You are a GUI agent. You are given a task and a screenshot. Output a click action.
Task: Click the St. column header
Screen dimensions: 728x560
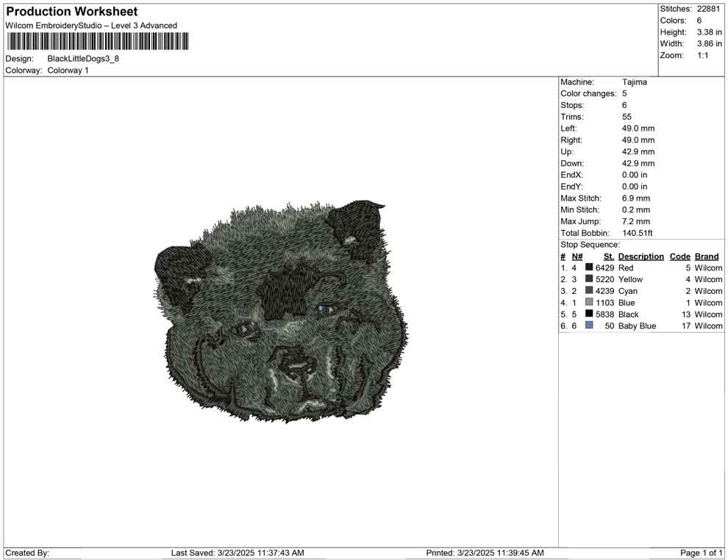tap(609, 256)
